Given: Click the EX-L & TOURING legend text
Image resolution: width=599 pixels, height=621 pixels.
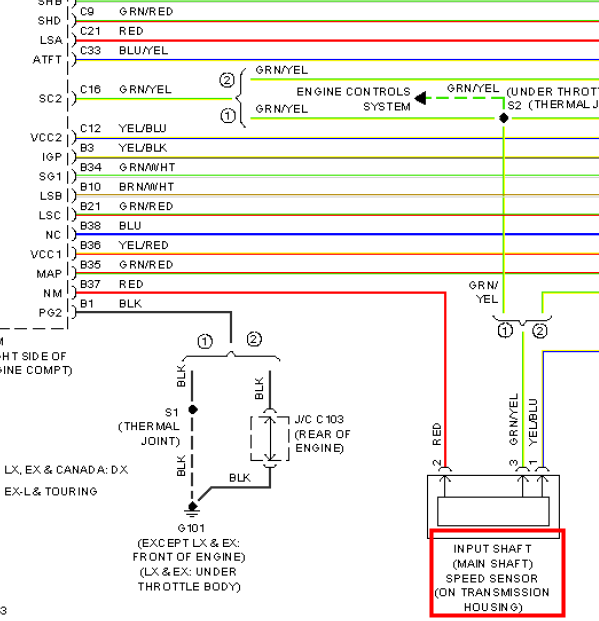Looking at the screenshot, I should click(x=51, y=491).
